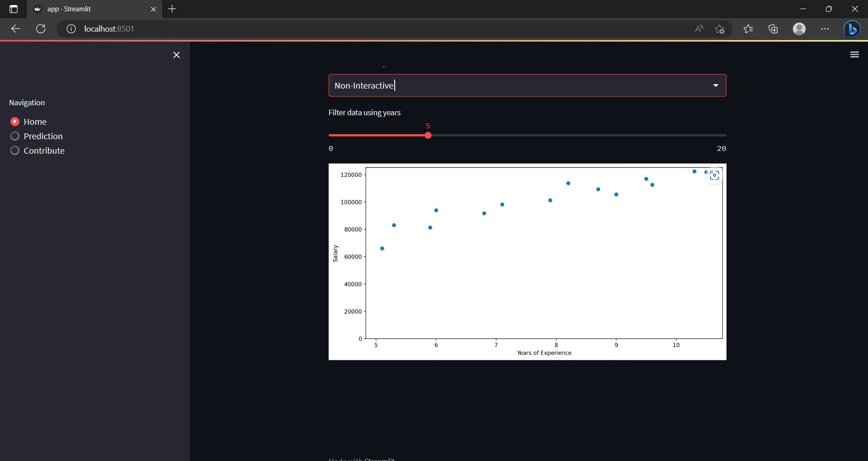Open a new browser tab
The height and width of the screenshot is (461, 868).
click(172, 9)
